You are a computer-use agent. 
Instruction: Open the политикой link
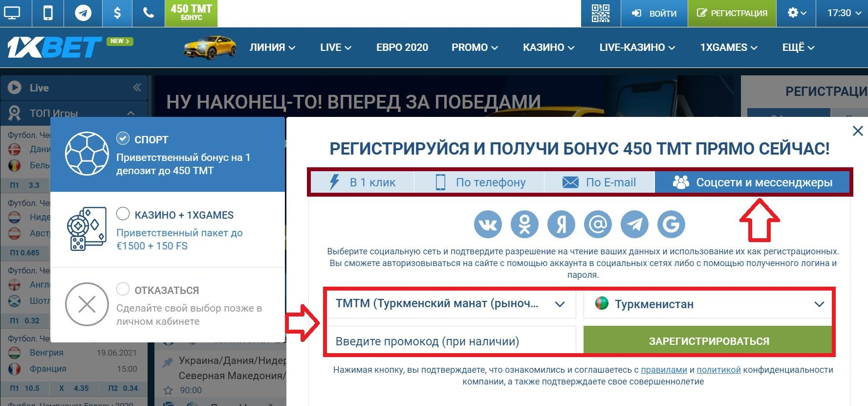coord(718,370)
